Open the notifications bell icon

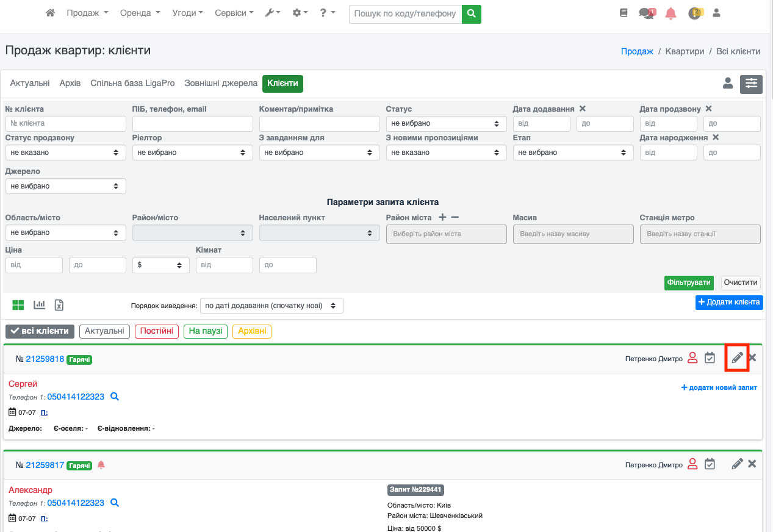pyautogui.click(x=671, y=13)
